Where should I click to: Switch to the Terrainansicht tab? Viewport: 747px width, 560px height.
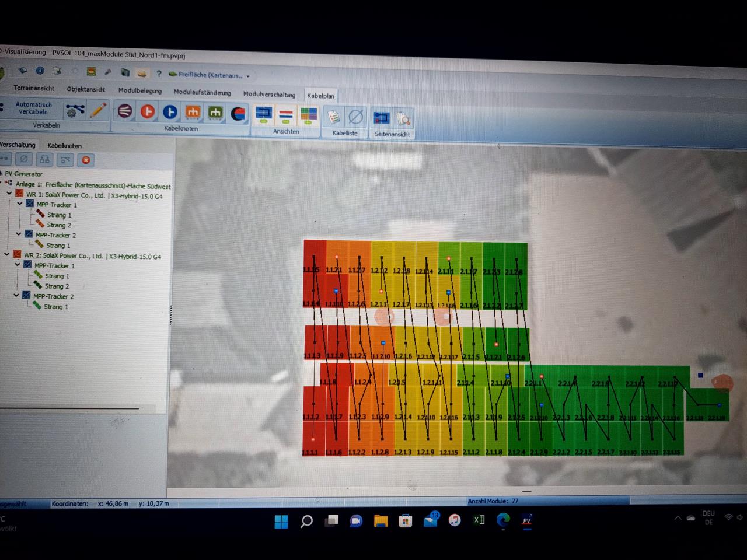pos(34,88)
